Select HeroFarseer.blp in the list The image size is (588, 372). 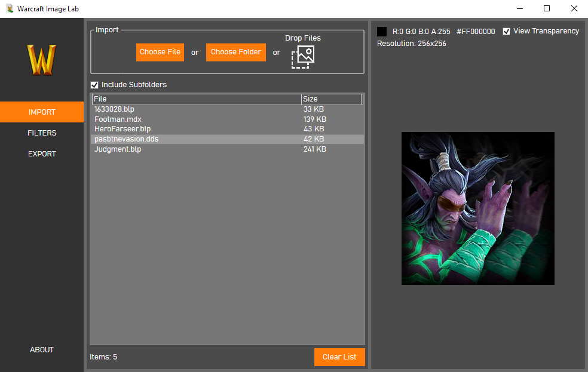pyautogui.click(x=227, y=129)
